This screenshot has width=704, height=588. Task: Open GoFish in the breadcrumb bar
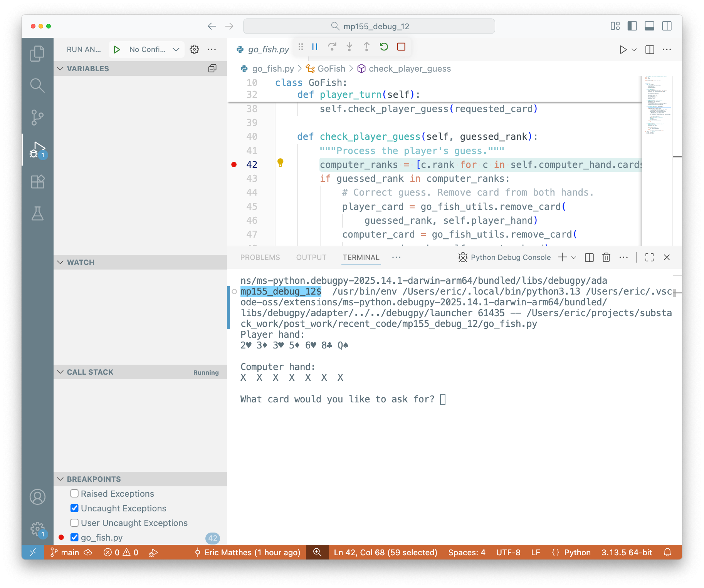(x=331, y=69)
